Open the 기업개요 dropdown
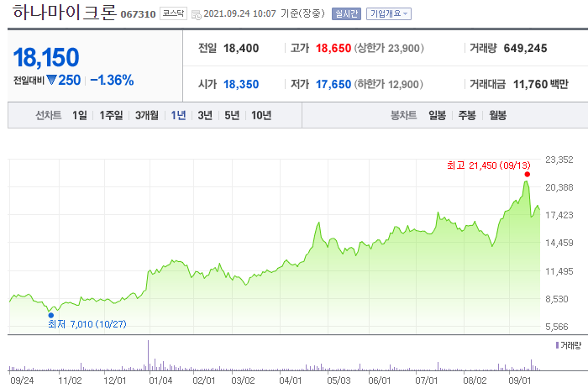Viewport: 588px width, 388px height. click(x=388, y=14)
